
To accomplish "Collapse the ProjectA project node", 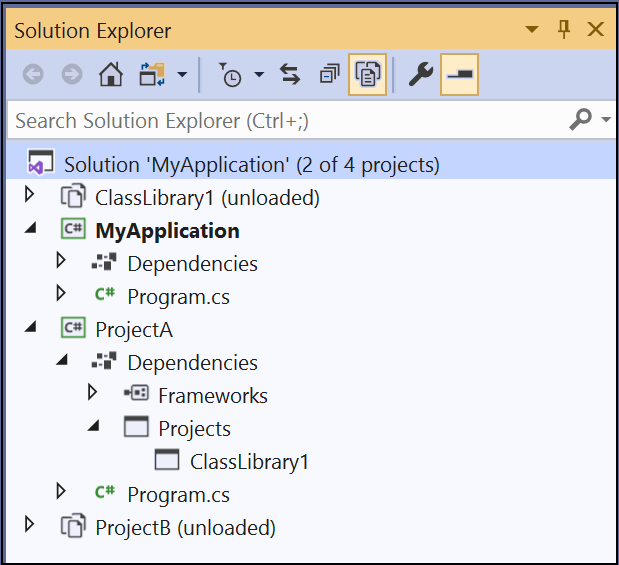I will tap(31, 327).
